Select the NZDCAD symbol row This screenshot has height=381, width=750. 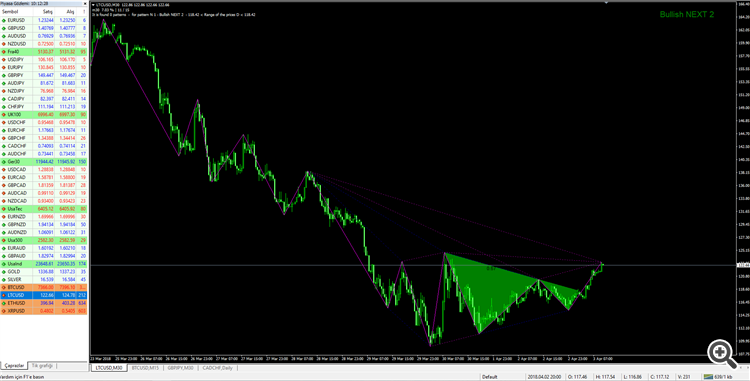pos(44,201)
